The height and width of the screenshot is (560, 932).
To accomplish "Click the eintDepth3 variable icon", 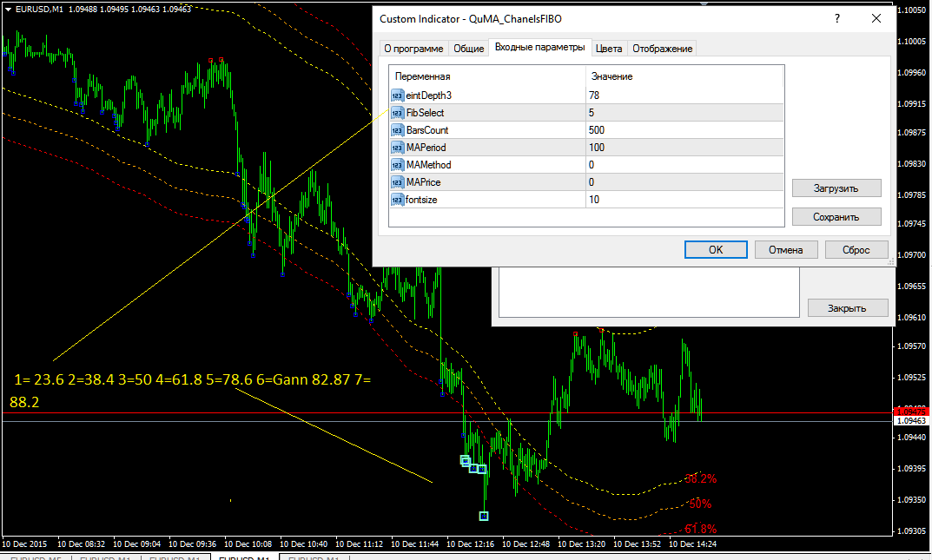I will [x=397, y=95].
